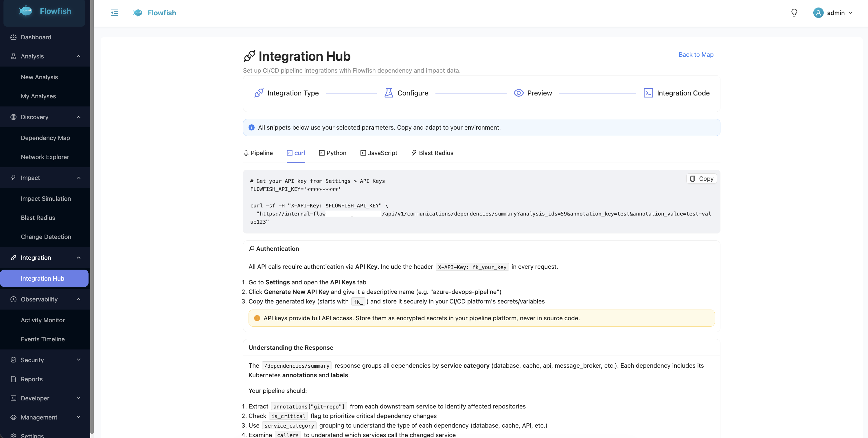This screenshot has width=868, height=438.
Task: Click the Security shield icon
Action: [14, 360]
